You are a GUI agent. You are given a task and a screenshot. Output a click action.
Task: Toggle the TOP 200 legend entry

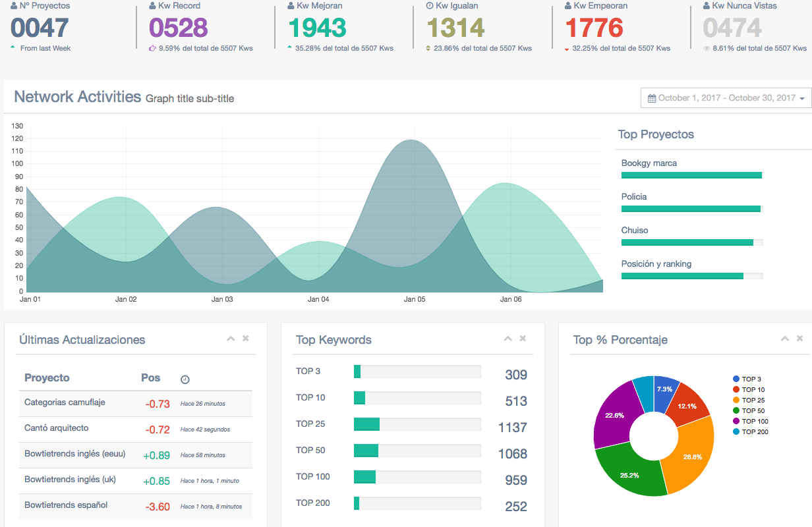(x=747, y=431)
